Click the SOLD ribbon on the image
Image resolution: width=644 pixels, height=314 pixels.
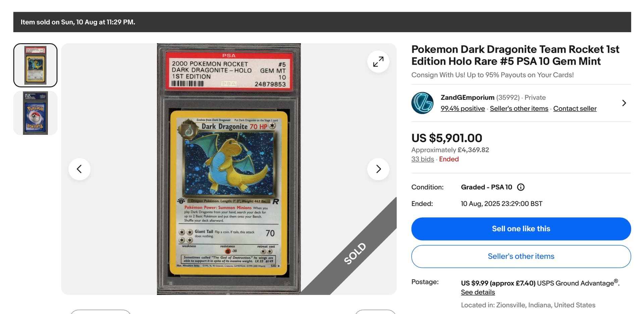pyautogui.click(x=355, y=253)
